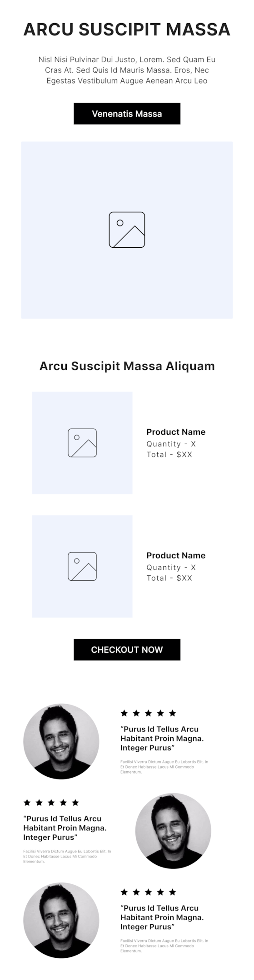This screenshot has height=980, width=254.
Task: Select the top review's bold quote text
Action: click(162, 738)
